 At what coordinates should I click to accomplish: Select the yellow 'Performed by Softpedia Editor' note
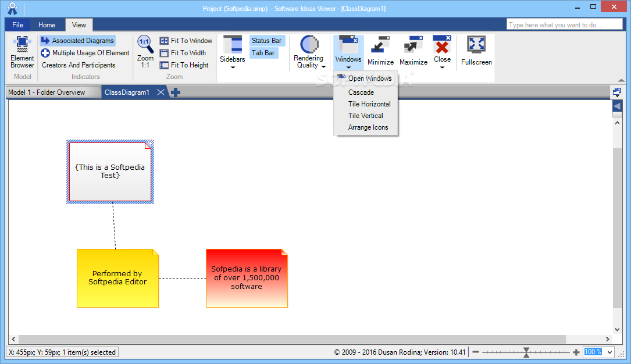pyautogui.click(x=117, y=279)
